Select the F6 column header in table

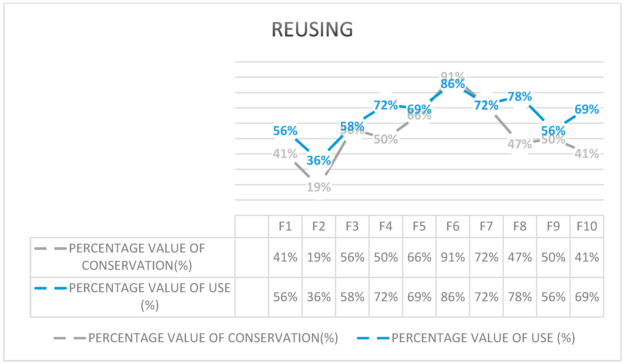(453, 226)
